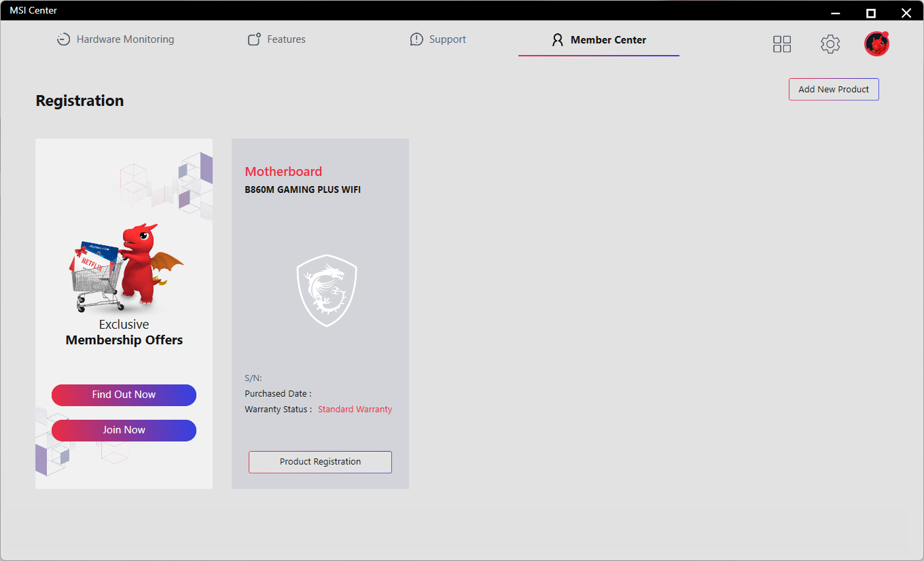Image resolution: width=924 pixels, height=561 pixels.
Task: Click the Registration page heading
Action: [79, 101]
